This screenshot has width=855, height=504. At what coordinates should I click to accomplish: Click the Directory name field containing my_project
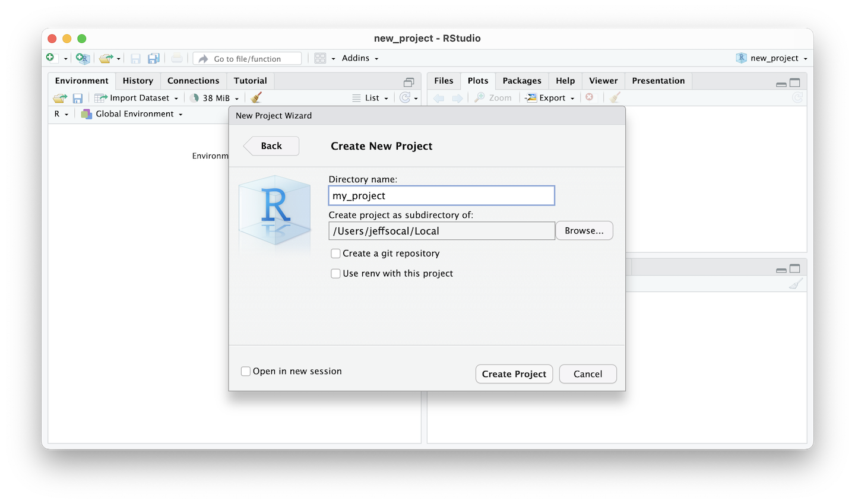point(442,195)
